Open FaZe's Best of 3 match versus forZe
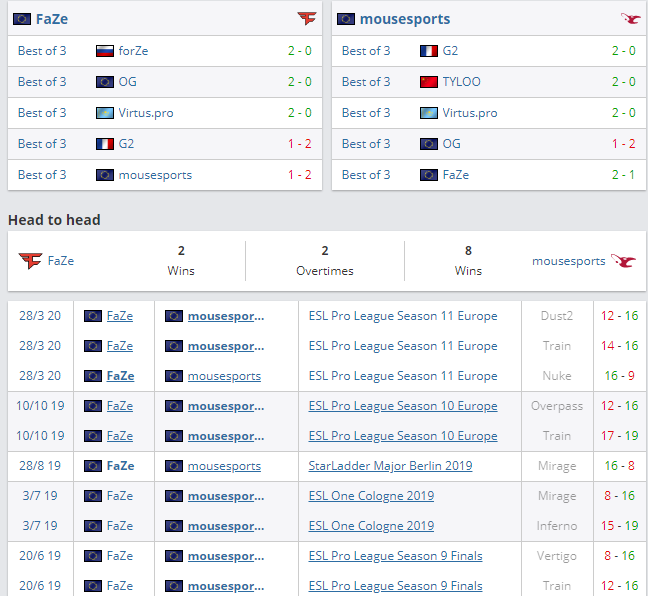The image size is (648, 596). (42, 51)
